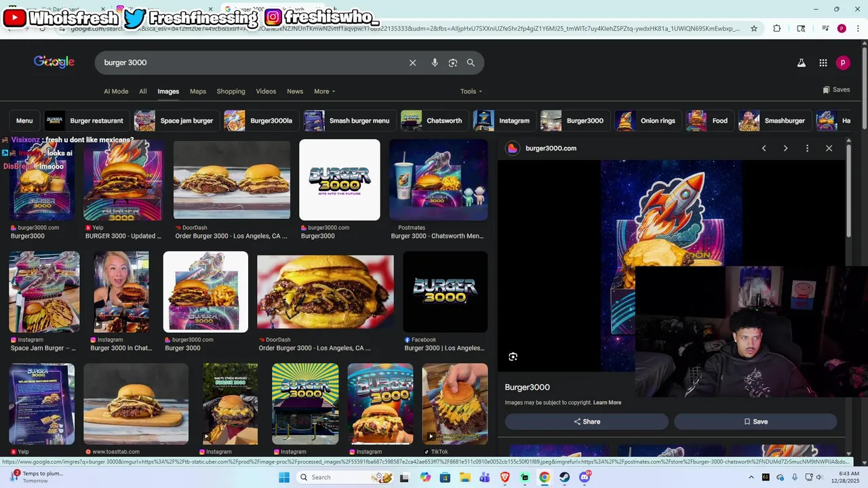Open Brave browser from taskbar
Image resolution: width=868 pixels, height=488 pixels.
point(505,477)
